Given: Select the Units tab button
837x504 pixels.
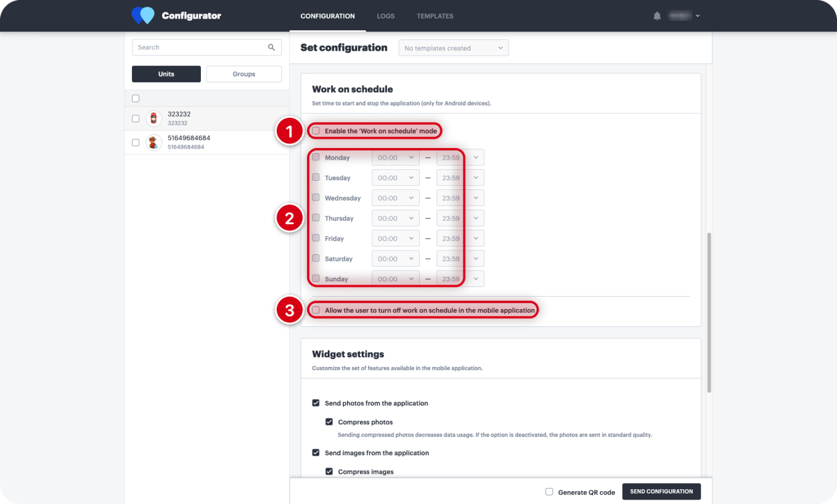Looking at the screenshot, I should click(x=166, y=74).
